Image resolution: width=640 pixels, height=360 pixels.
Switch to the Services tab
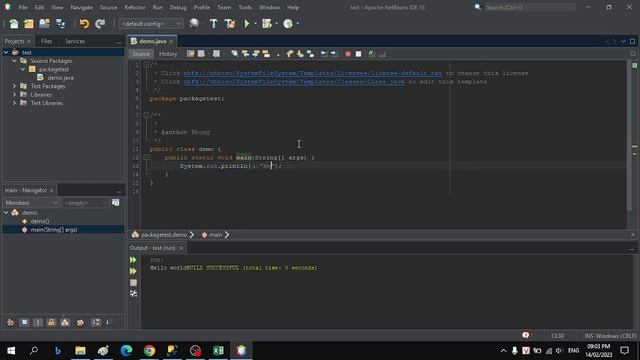click(x=75, y=41)
